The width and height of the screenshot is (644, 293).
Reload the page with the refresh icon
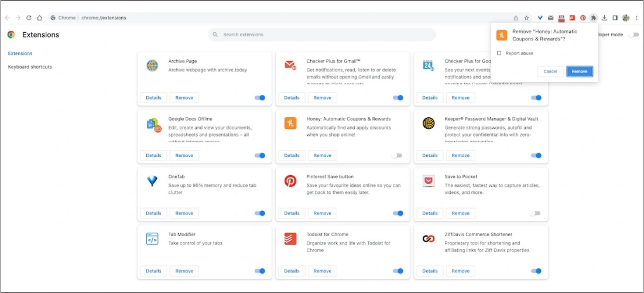[x=29, y=18]
